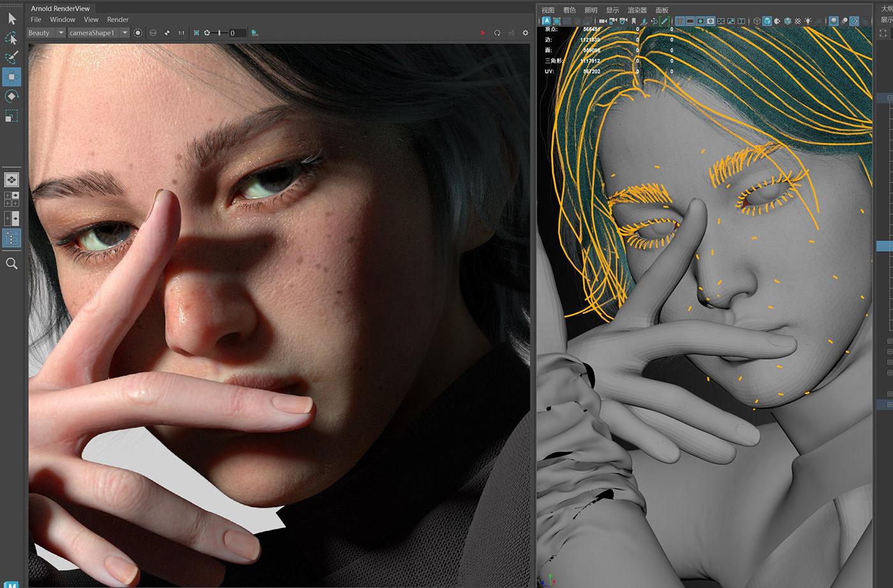Open the 显示 viewport menu
893x588 pixels.
612,10
